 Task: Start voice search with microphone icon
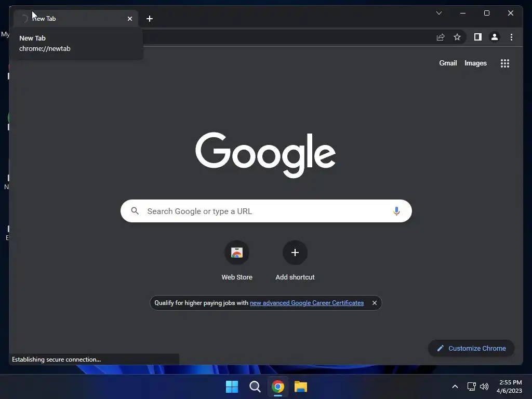click(396, 211)
